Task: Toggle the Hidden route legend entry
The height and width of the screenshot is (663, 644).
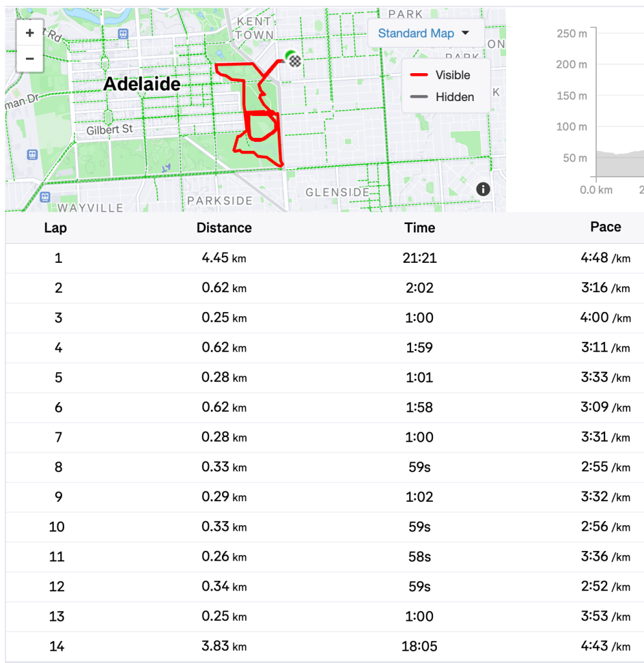Action: [x=441, y=97]
